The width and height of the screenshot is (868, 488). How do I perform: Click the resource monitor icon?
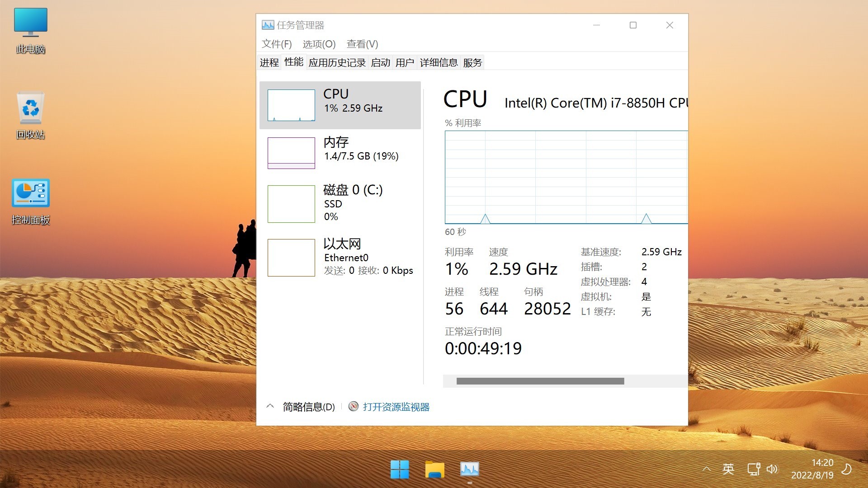coord(354,407)
